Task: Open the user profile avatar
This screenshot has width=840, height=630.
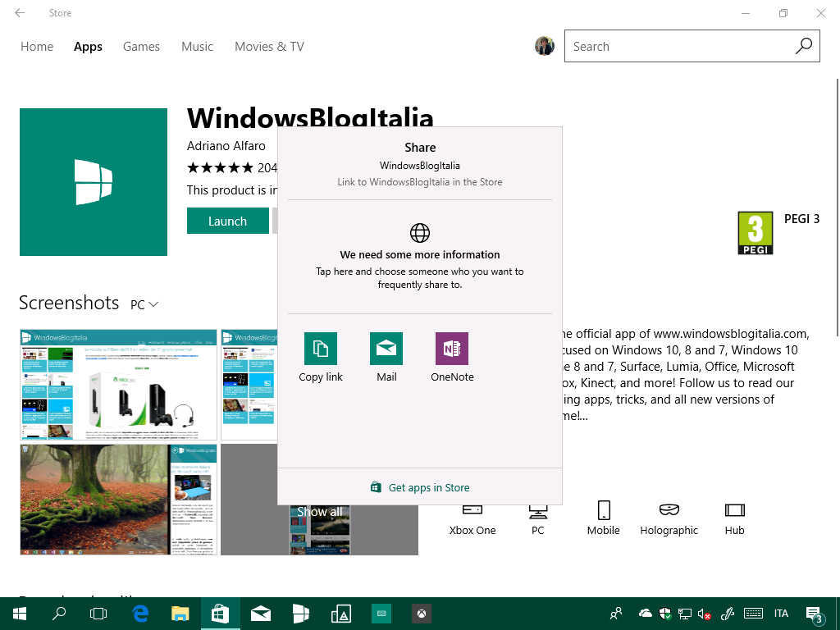Action: 545,46
